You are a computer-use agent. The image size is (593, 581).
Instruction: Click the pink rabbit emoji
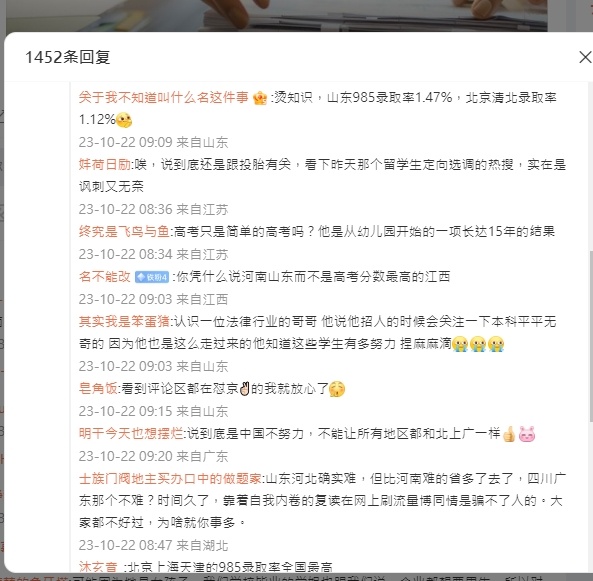click(527, 434)
